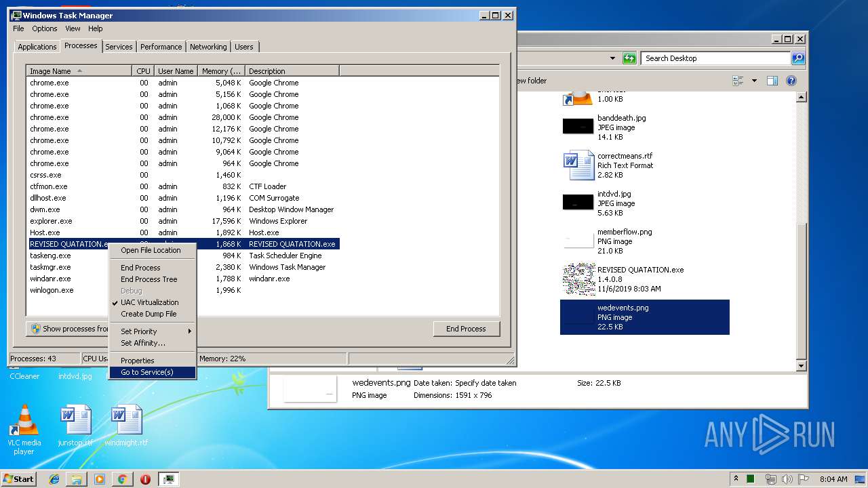
Task: Select REVISED QUATATION.exe file icon in Explorer
Action: 578,279
